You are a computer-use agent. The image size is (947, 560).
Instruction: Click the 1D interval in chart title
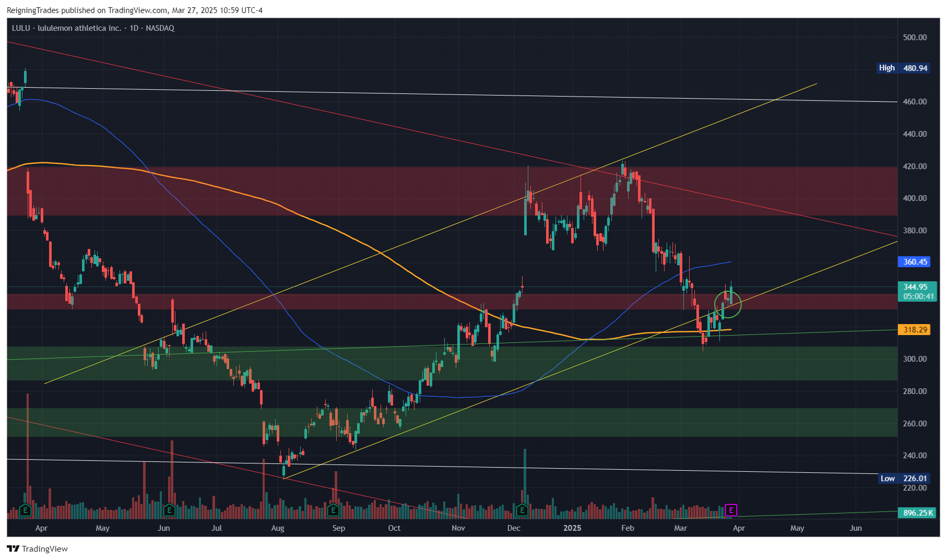tap(134, 28)
